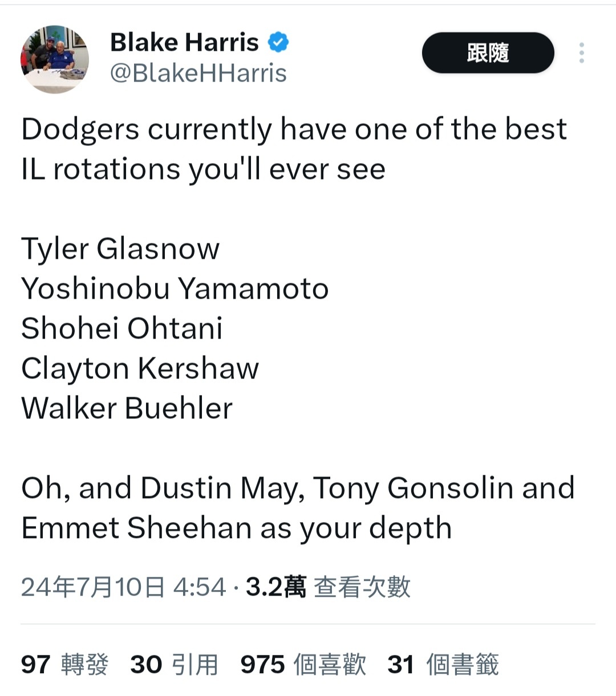Click the "Emmet Sheehan as your depth" line
Screen dimensions: 616x696
pyautogui.click(x=236, y=528)
